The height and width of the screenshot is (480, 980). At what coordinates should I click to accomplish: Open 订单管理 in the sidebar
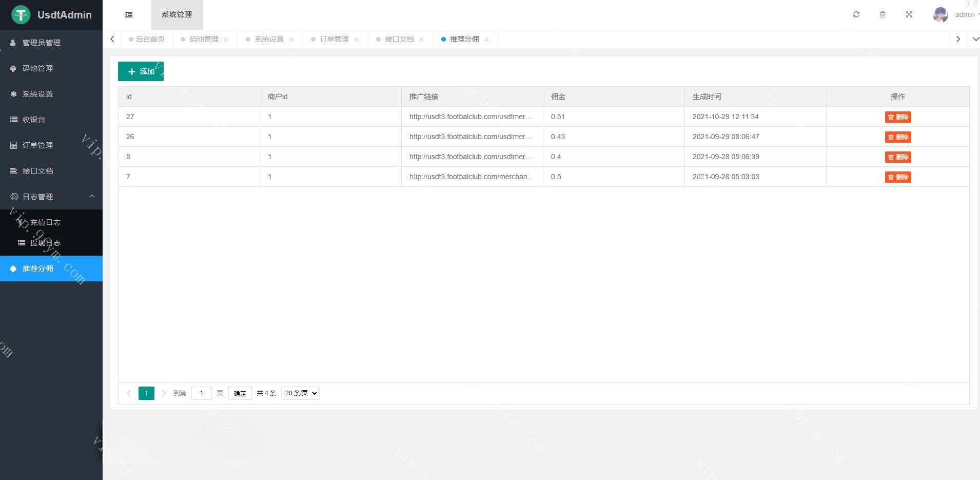point(37,145)
